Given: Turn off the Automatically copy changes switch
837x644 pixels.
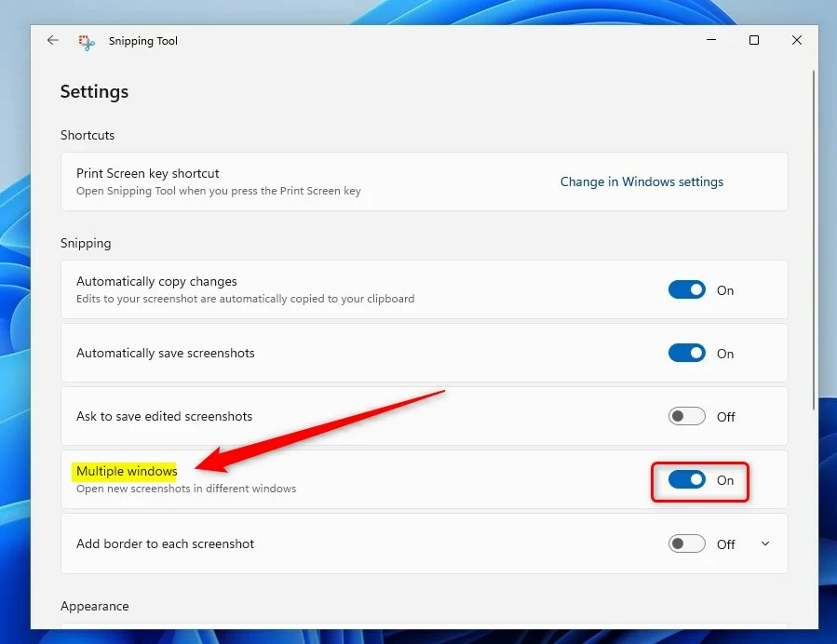Looking at the screenshot, I should pyautogui.click(x=686, y=289).
